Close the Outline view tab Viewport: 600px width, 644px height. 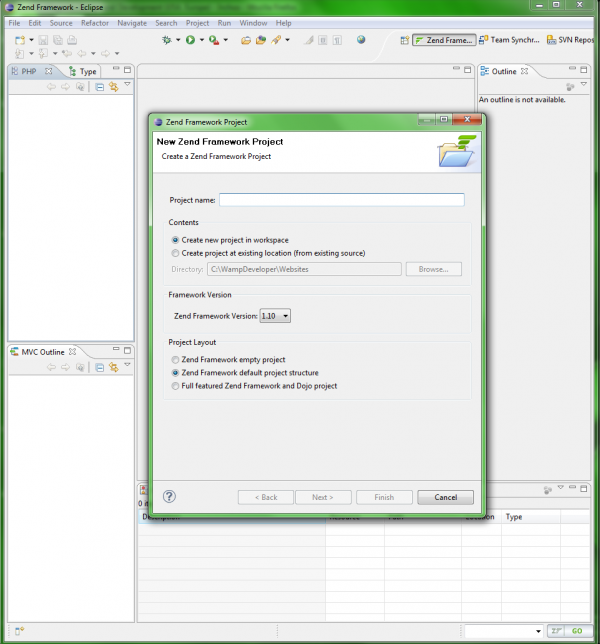pos(524,71)
